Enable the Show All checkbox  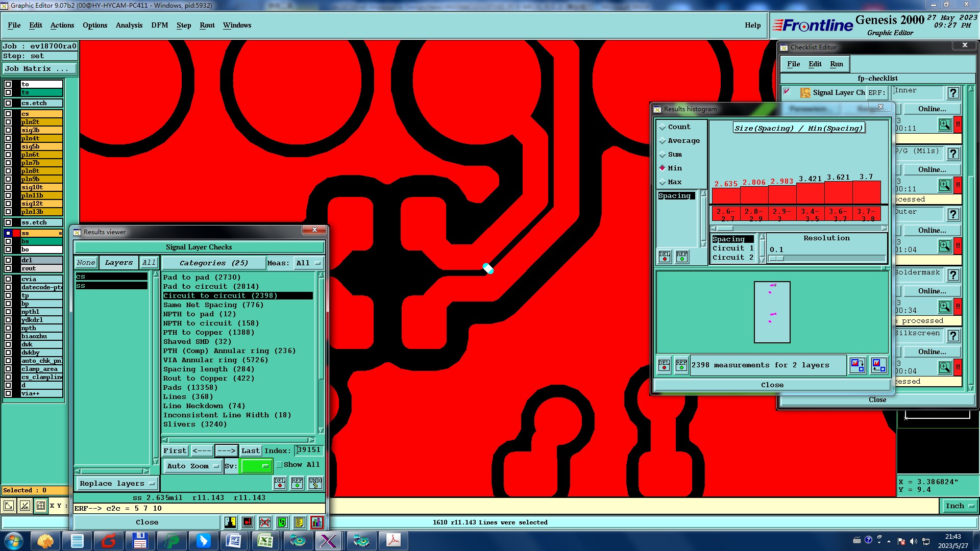279,465
